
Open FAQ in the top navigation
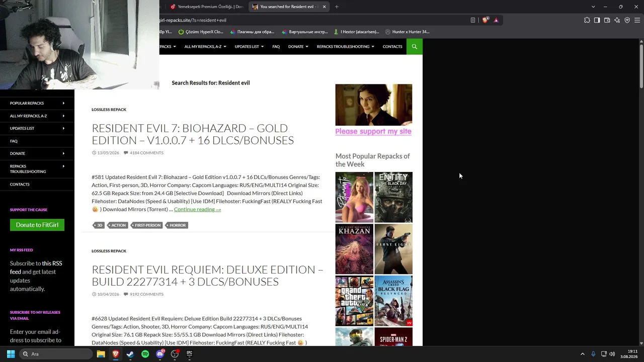(x=276, y=47)
